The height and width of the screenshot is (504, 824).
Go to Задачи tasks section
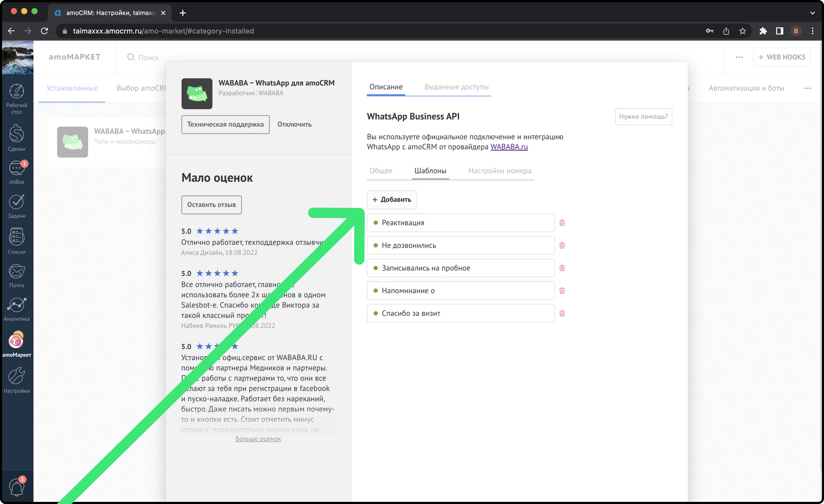16,206
